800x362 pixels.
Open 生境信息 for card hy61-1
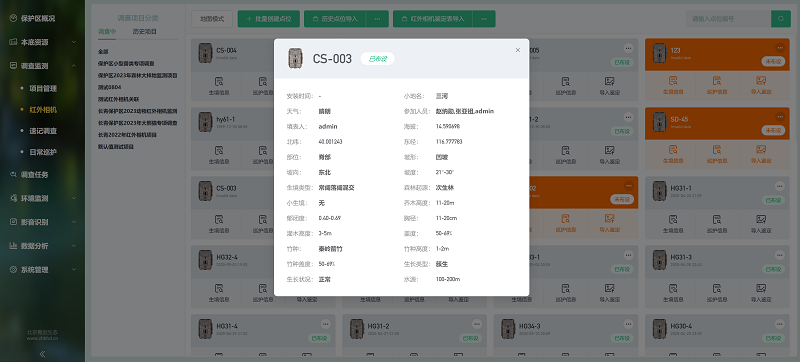[219, 155]
